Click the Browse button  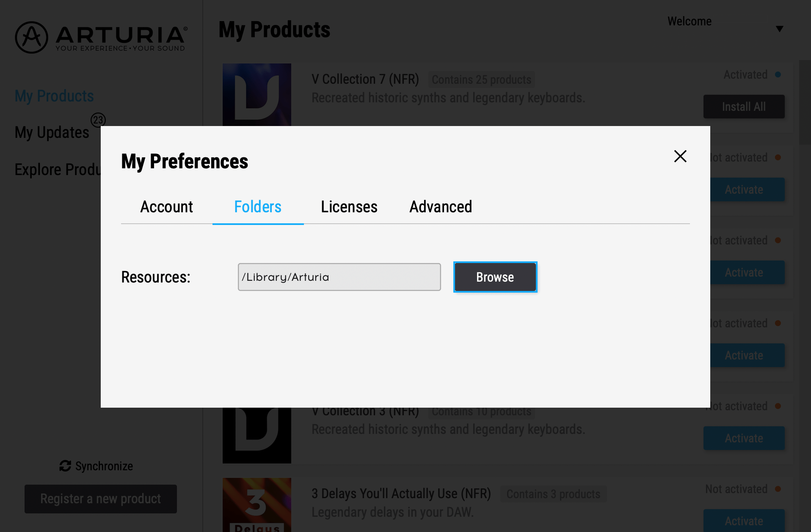(495, 277)
